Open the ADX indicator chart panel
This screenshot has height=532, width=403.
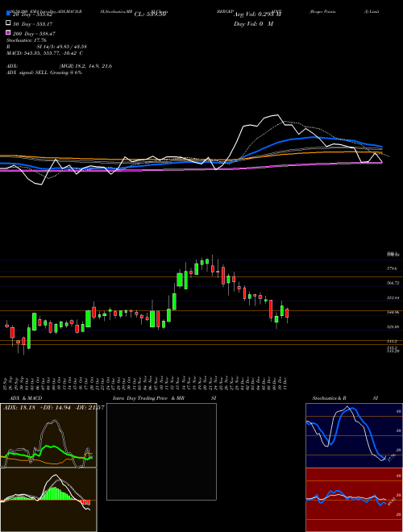48,435
